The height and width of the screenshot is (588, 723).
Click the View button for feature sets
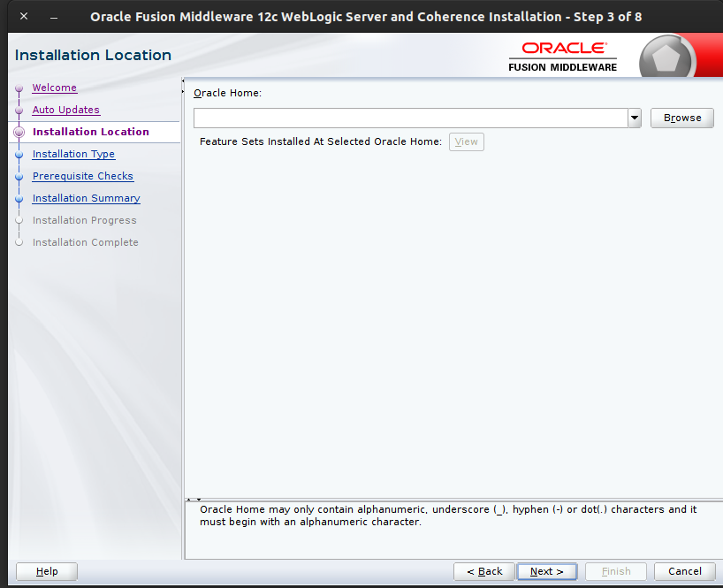click(466, 141)
